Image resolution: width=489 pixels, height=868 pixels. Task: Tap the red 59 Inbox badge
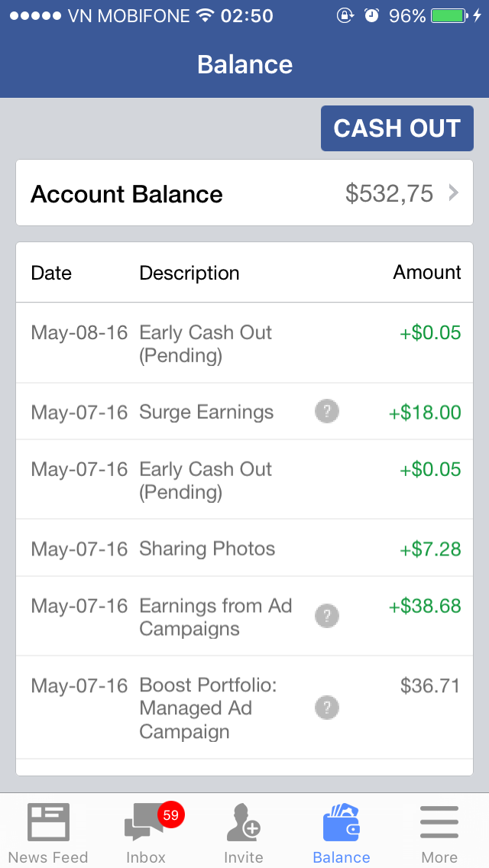(170, 815)
